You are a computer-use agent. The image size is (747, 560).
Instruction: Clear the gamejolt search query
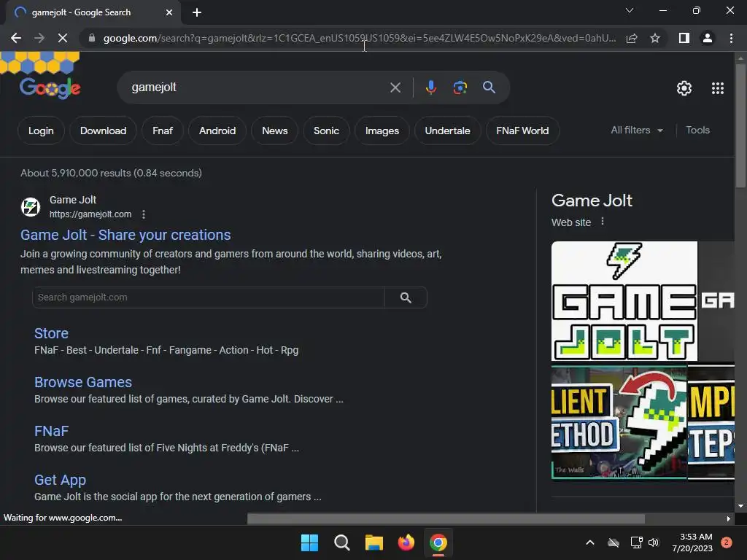[x=395, y=87]
